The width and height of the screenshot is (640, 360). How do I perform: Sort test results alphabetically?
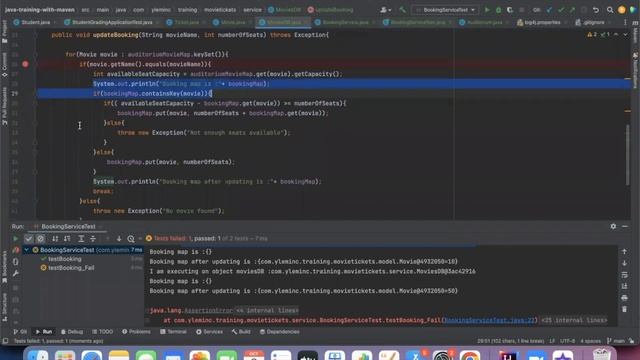pyautogui.click(x=55, y=239)
